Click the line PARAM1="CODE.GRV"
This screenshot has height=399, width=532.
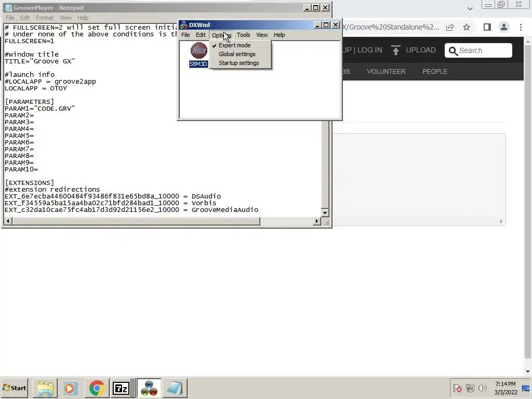click(x=39, y=109)
